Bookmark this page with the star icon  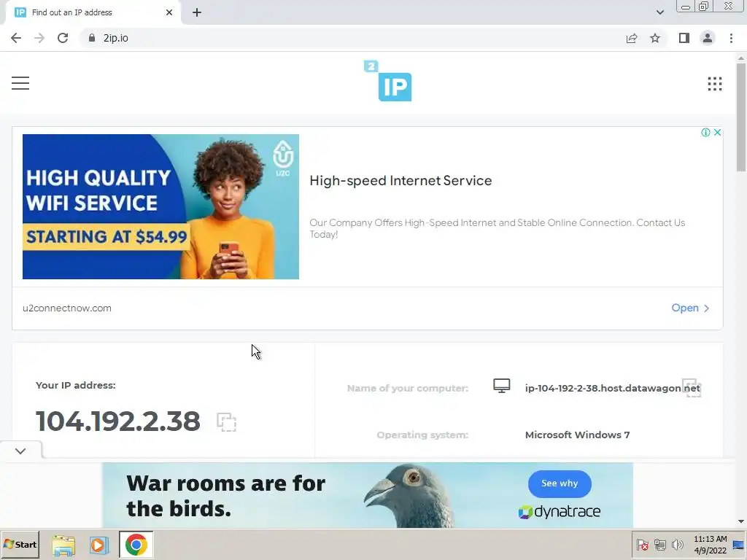655,38
